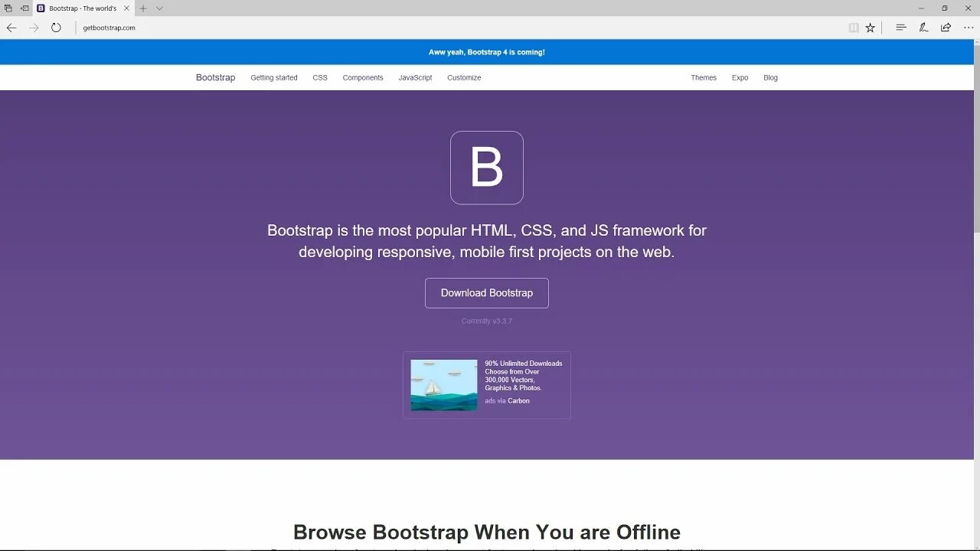The width and height of the screenshot is (980, 551).
Task: Open the Blog nav link
Action: (x=770, y=77)
